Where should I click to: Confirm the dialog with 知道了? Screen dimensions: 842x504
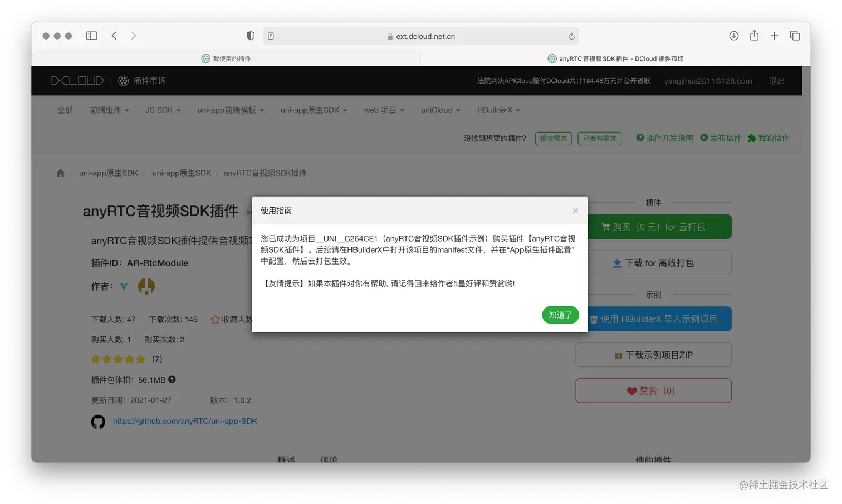[560, 315]
